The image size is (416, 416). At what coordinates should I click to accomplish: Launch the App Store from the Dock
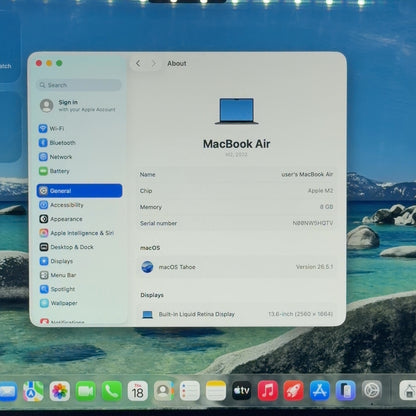pos(320,391)
